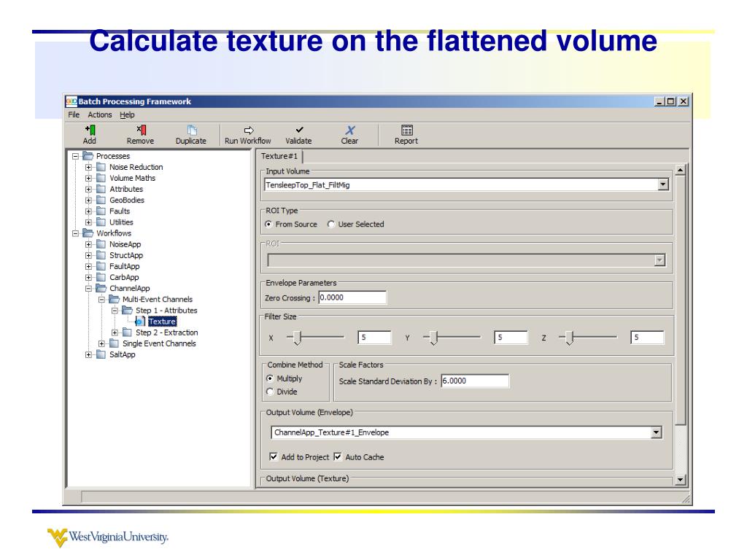Screen dimensions: 747x560
Task: Click the panel scrollbar down arrow
Action: [681, 480]
